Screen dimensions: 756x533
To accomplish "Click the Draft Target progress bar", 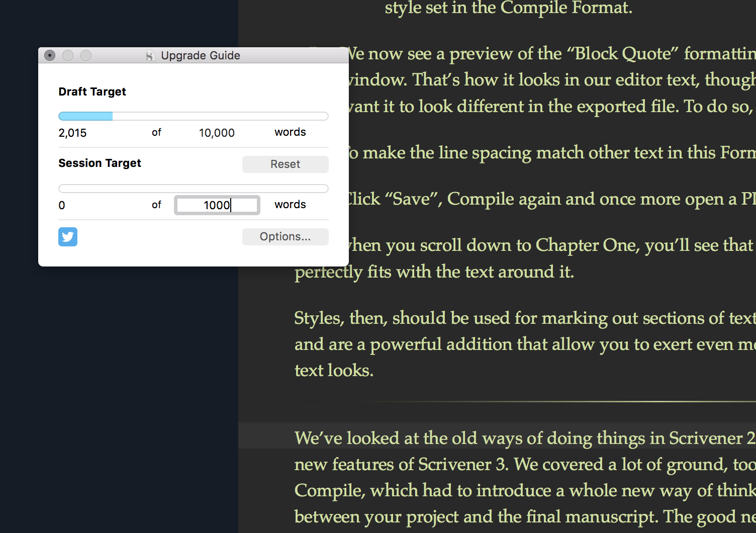I will (x=194, y=116).
